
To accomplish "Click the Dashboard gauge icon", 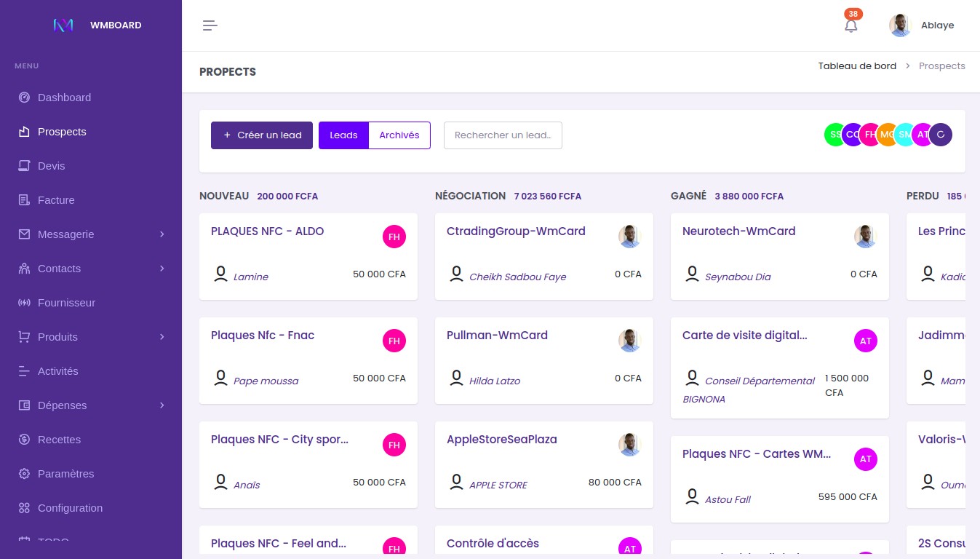I will 24,98.
